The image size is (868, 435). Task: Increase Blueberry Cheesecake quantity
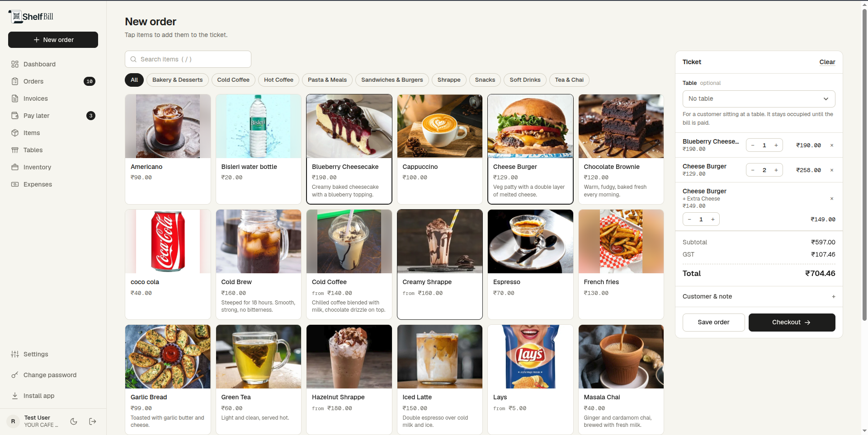(x=776, y=145)
